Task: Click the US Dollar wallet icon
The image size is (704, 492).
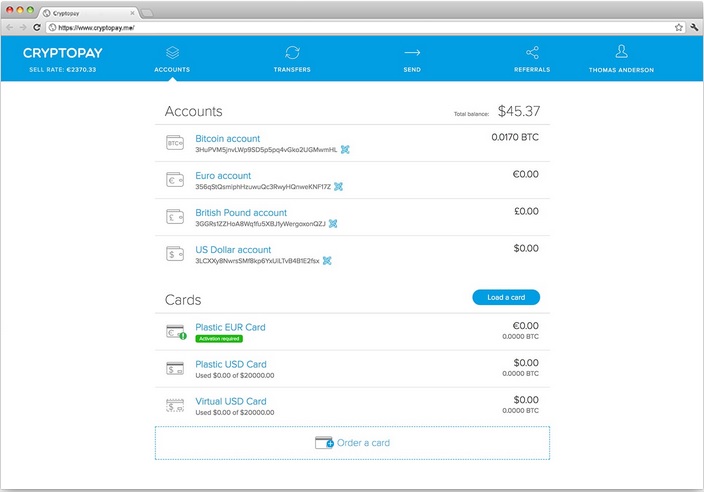Action: tap(175, 254)
